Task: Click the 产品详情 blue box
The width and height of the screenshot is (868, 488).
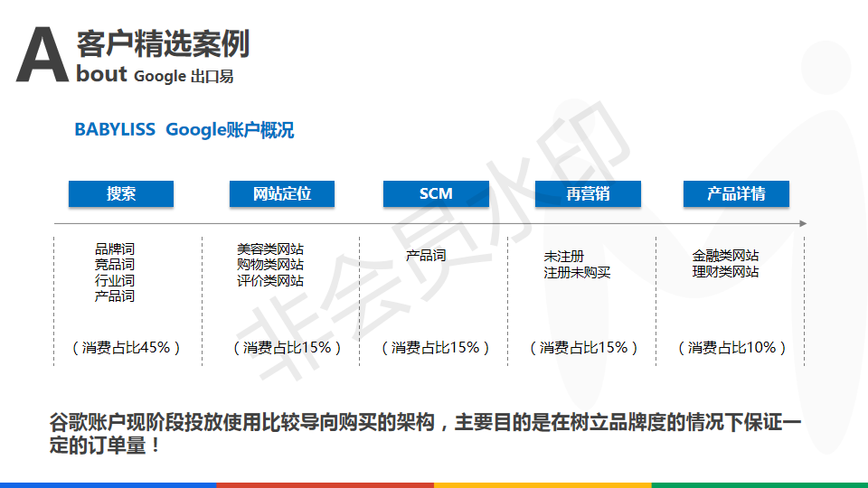Action: point(736,193)
